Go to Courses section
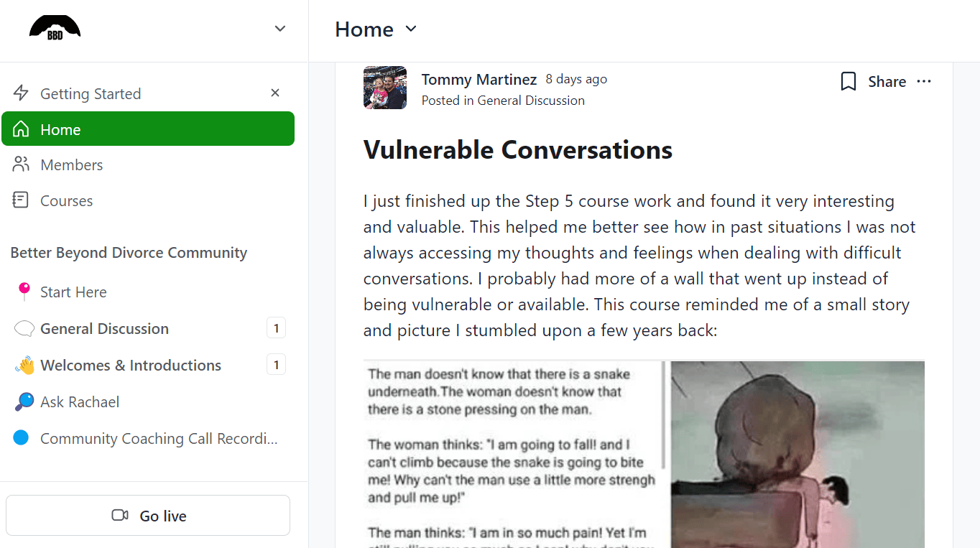 (66, 201)
